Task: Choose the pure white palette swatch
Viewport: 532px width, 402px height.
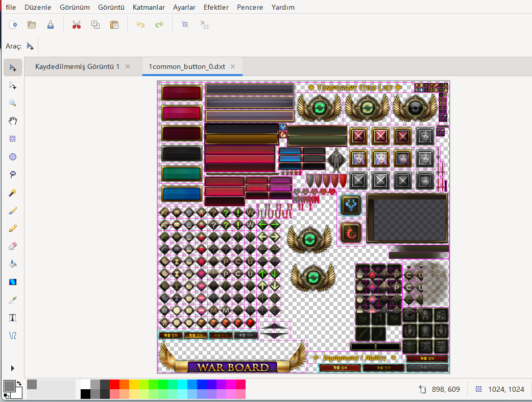Action: coord(85,384)
